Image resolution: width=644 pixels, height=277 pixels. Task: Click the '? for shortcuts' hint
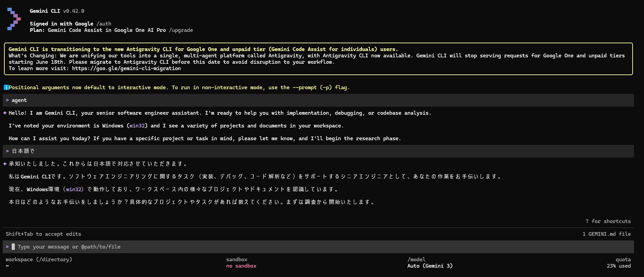(x=608, y=221)
